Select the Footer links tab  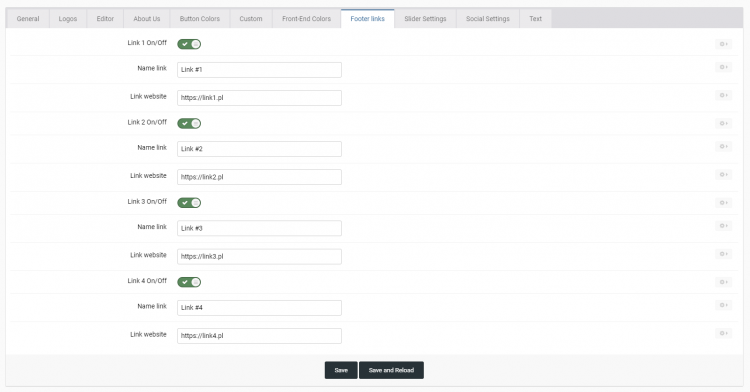point(367,19)
